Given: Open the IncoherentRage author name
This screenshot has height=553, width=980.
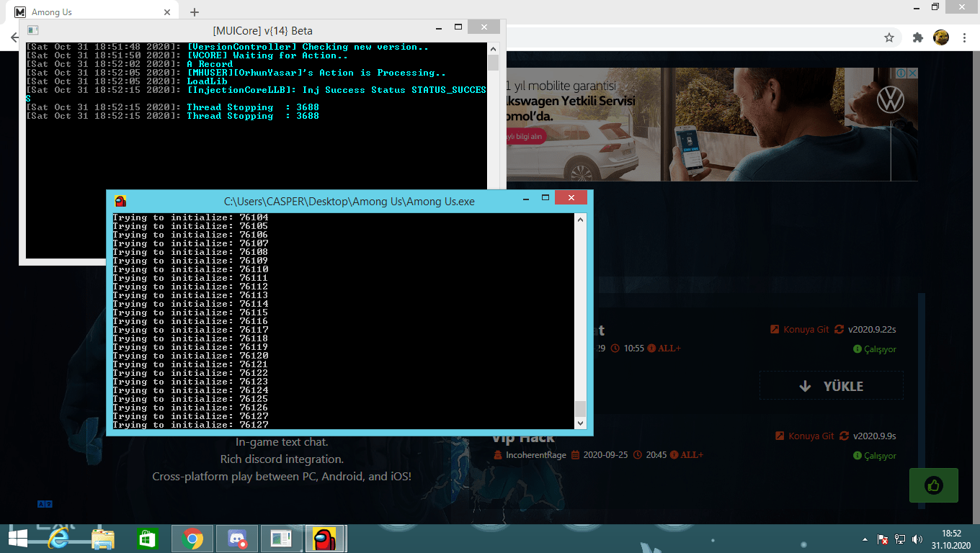Looking at the screenshot, I should [536, 455].
